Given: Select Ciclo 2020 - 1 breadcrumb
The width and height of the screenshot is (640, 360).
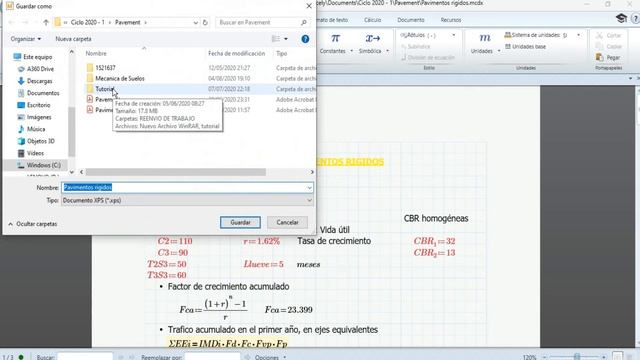Looking at the screenshot, I should [x=88, y=22].
